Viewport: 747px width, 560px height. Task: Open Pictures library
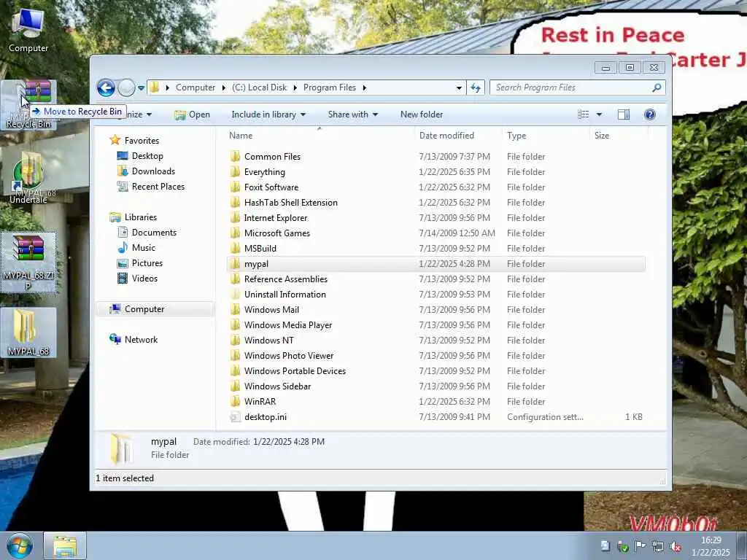coord(147,262)
